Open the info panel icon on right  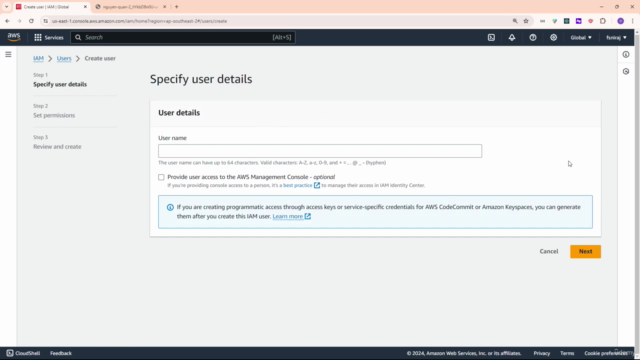pos(626,54)
